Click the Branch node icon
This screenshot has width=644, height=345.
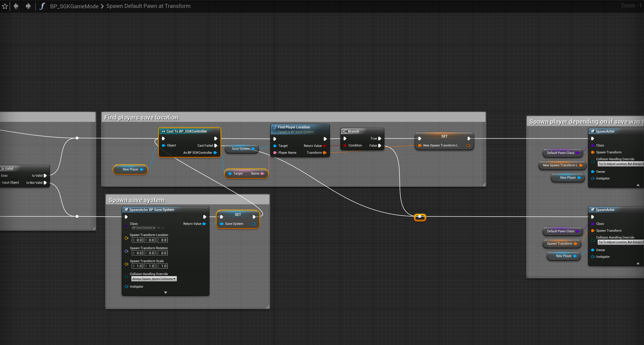click(x=345, y=131)
